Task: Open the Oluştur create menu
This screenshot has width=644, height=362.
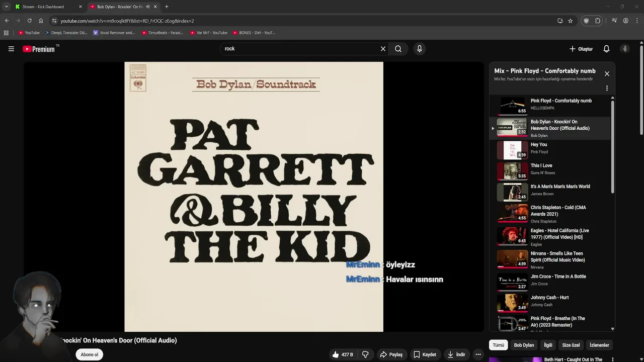Action: 581,49
